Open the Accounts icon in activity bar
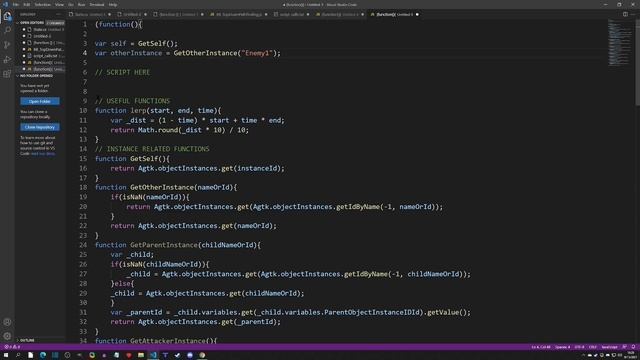 7,322
